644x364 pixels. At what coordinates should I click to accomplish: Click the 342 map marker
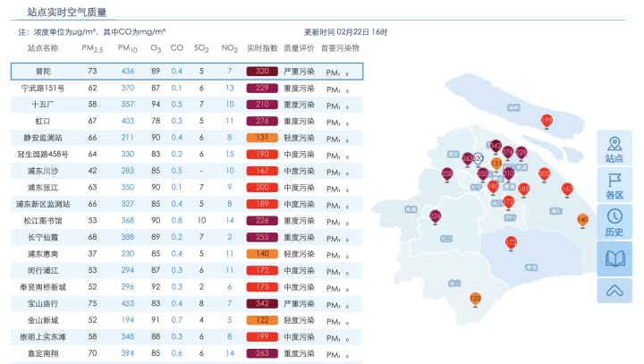click(x=496, y=146)
